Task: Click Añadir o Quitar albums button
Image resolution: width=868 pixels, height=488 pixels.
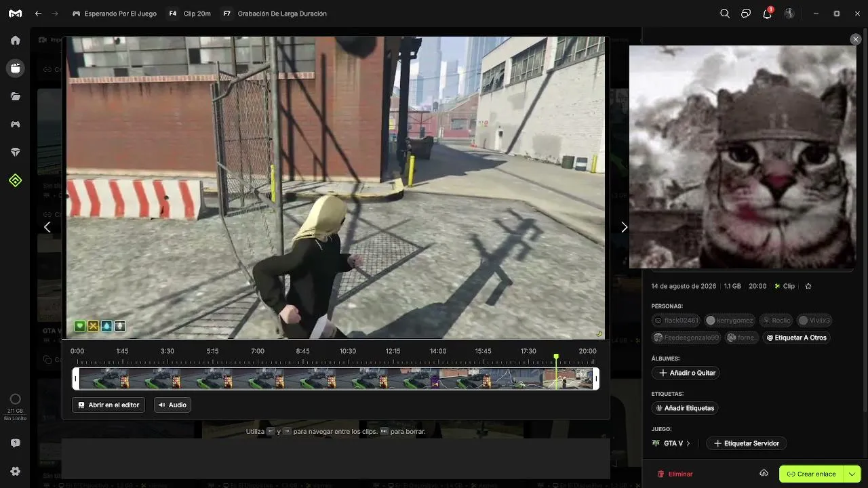Action: pos(685,373)
